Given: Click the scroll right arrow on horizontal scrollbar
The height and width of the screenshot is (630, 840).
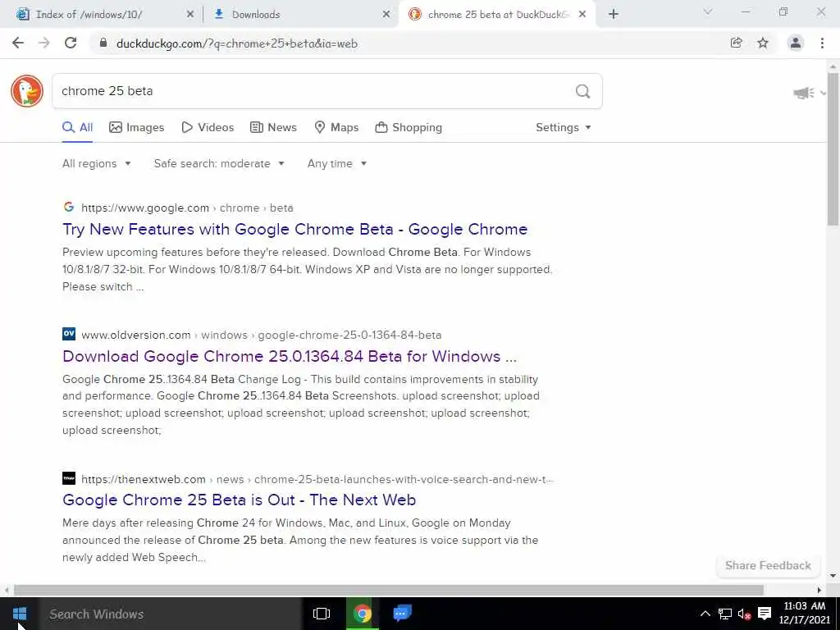Looking at the screenshot, I should (x=819, y=590).
